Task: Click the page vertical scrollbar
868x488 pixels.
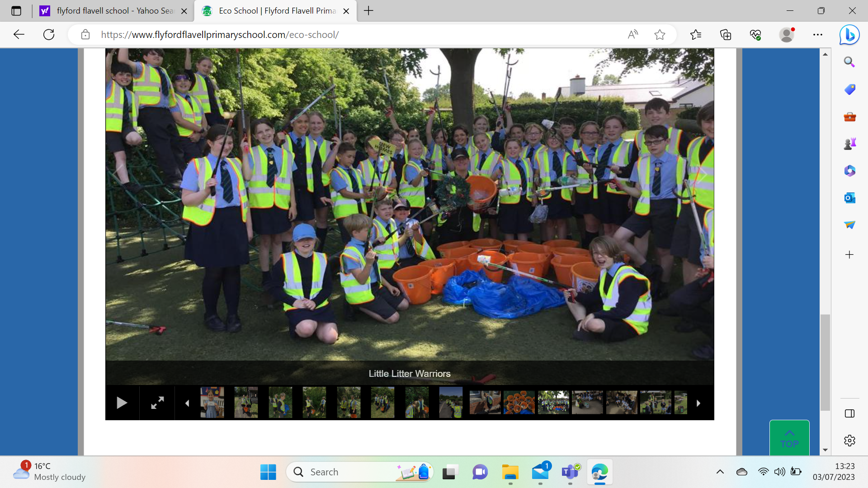Action: point(825,361)
